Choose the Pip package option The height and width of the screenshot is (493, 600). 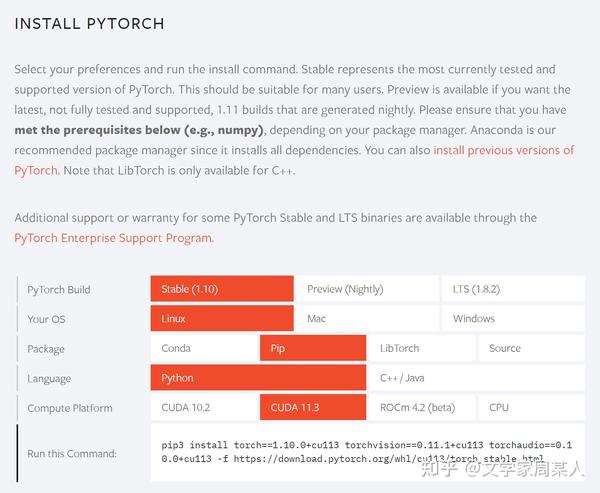[x=312, y=348]
